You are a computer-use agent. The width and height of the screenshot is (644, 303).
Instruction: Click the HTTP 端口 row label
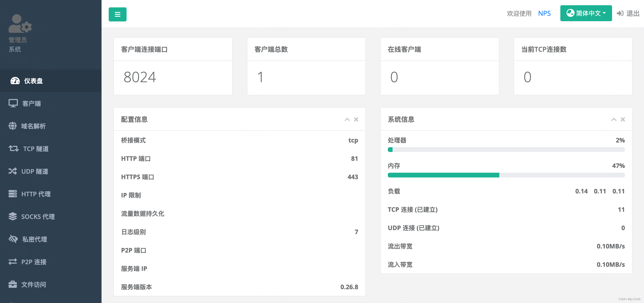pyautogui.click(x=136, y=158)
